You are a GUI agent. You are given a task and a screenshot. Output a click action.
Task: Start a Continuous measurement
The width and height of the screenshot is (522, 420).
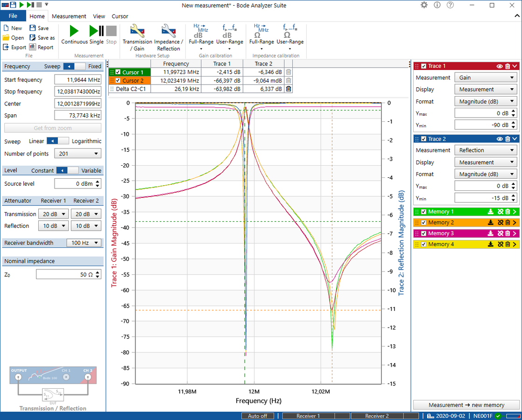(74, 32)
